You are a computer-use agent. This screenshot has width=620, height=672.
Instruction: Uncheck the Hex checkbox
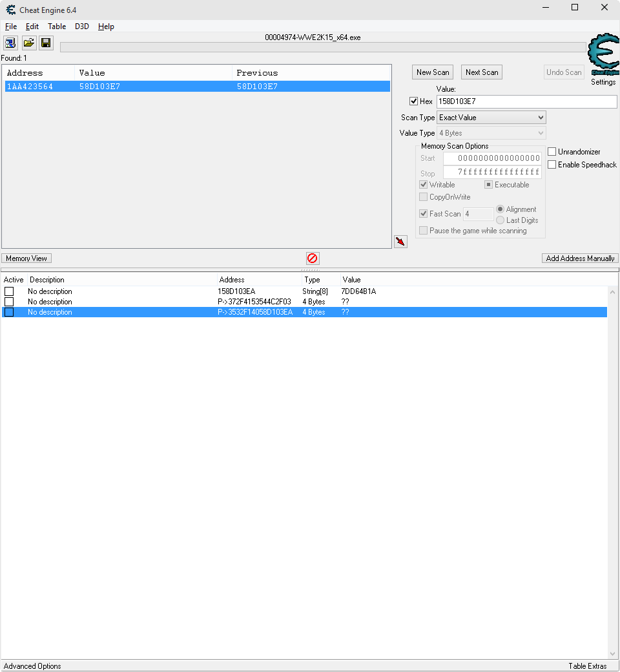414,101
